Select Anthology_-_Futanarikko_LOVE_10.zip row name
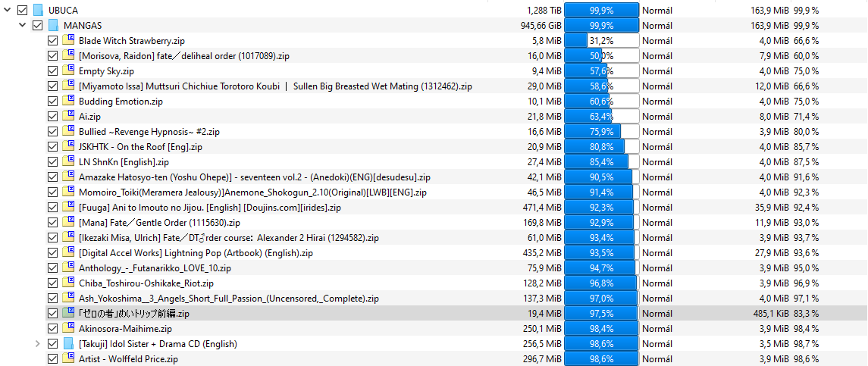868x366 pixels. pos(155,268)
